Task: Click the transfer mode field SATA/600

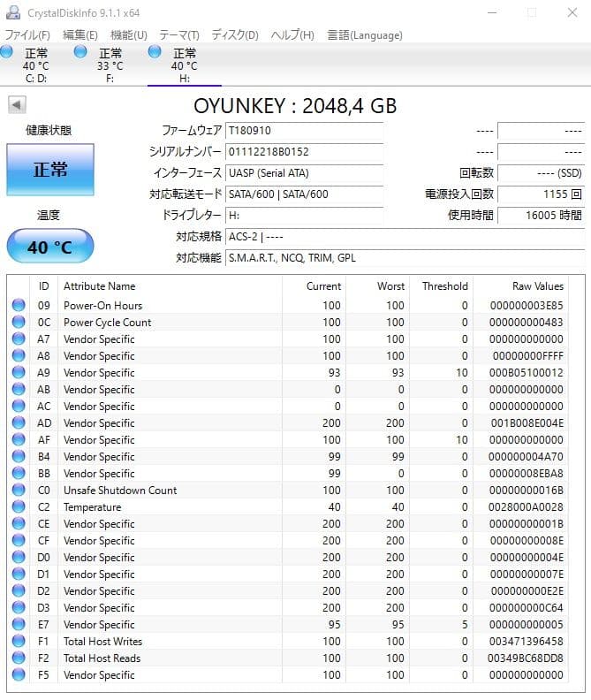Action: point(305,194)
